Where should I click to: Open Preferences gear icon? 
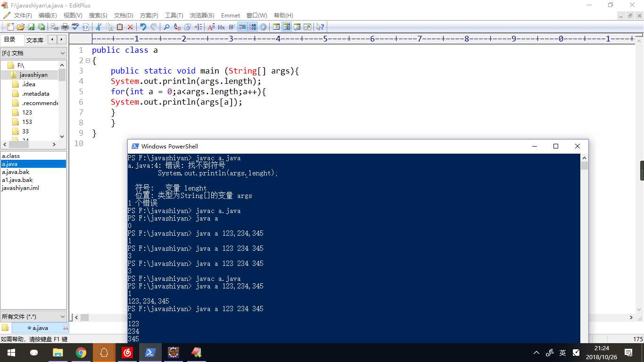[x=264, y=27]
